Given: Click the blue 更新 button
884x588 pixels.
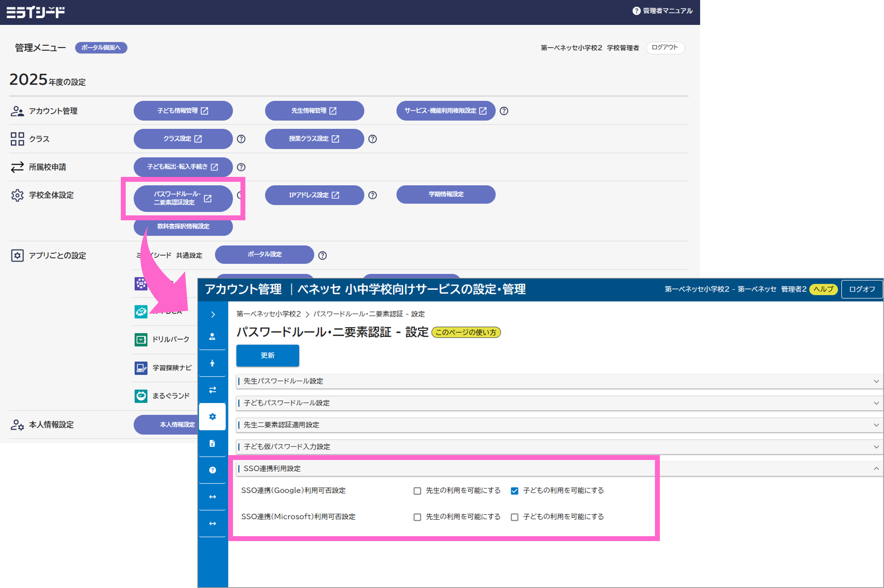Looking at the screenshot, I should 268,355.
